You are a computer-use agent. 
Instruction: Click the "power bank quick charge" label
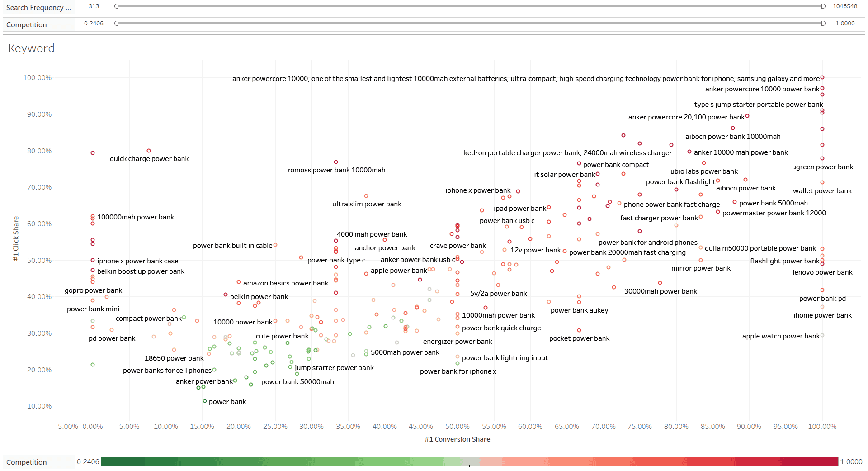click(x=501, y=328)
